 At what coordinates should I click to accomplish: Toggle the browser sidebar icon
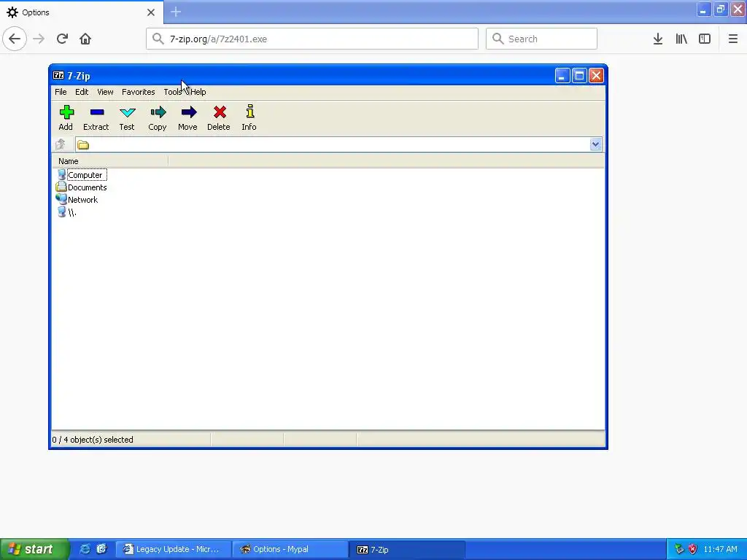(x=705, y=39)
